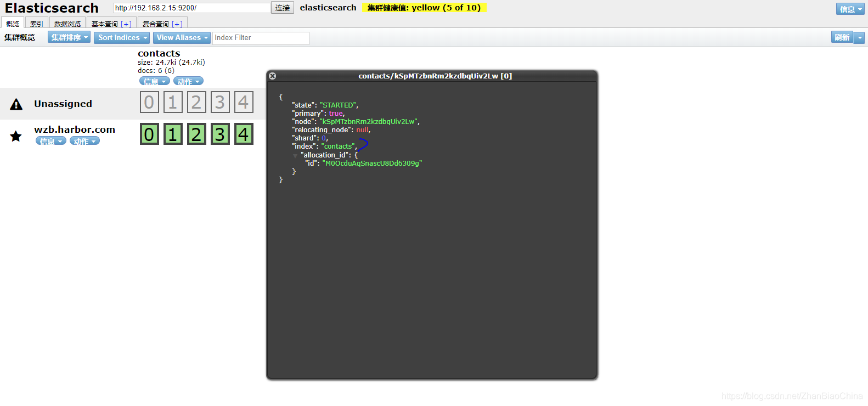868x406 pixels.
Task: Open the Sort Indices dropdown
Action: click(x=122, y=37)
